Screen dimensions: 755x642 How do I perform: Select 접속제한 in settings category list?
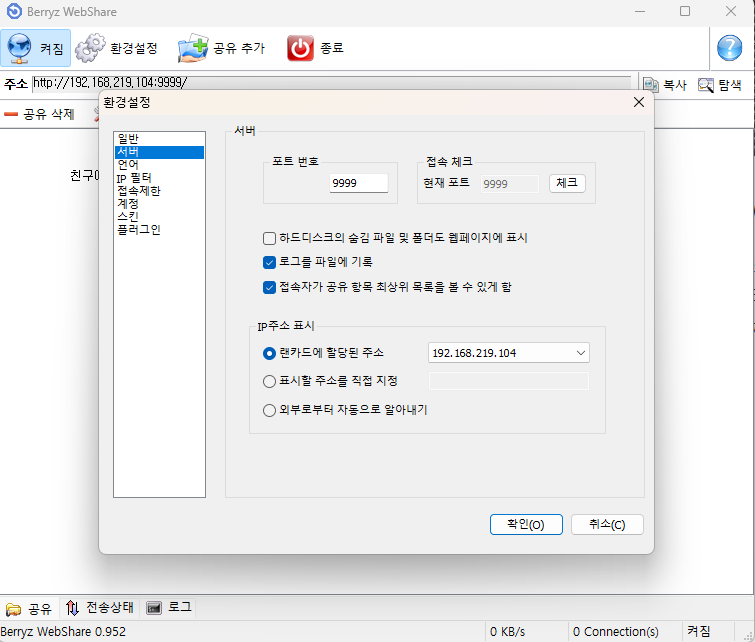coord(159,191)
